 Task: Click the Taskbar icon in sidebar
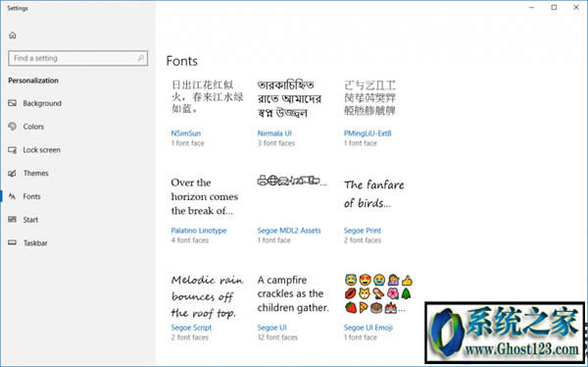[x=13, y=242]
